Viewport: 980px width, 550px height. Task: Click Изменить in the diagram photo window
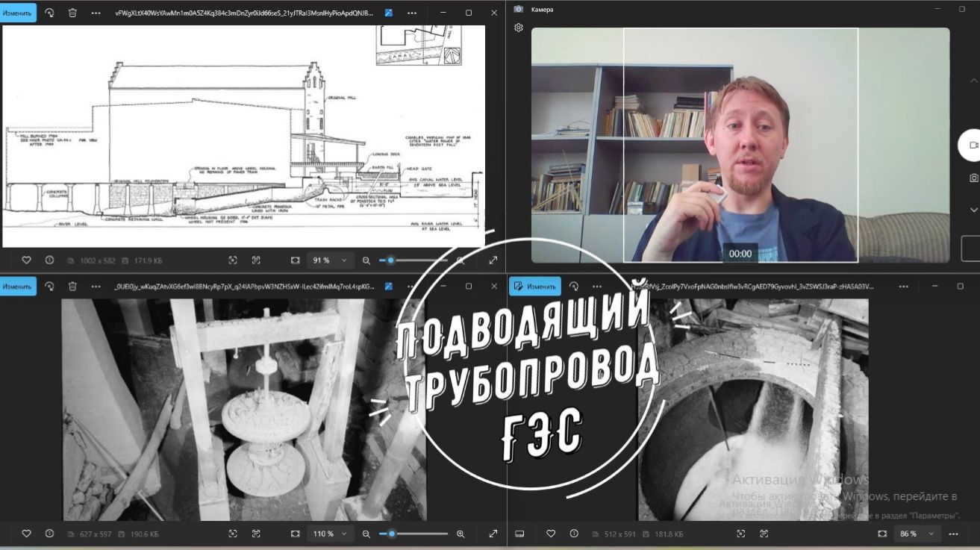[17, 13]
